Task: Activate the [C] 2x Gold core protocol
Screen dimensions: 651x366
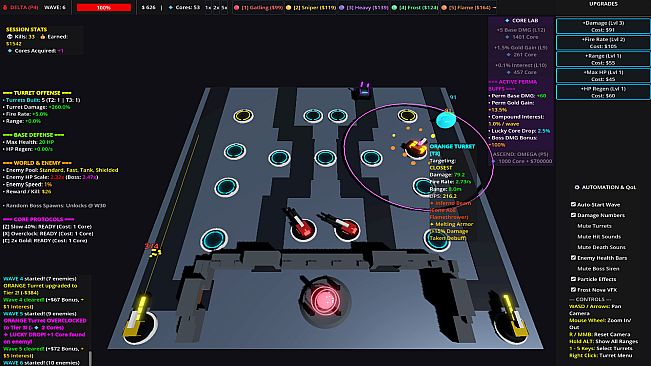Action: coord(45,241)
